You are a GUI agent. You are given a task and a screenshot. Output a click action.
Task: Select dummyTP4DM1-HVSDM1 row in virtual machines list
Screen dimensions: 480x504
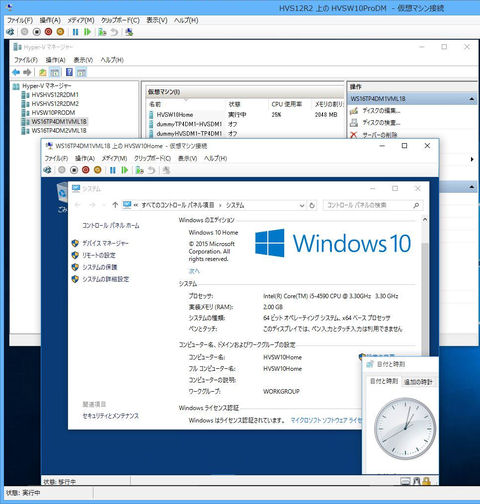[x=245, y=124]
